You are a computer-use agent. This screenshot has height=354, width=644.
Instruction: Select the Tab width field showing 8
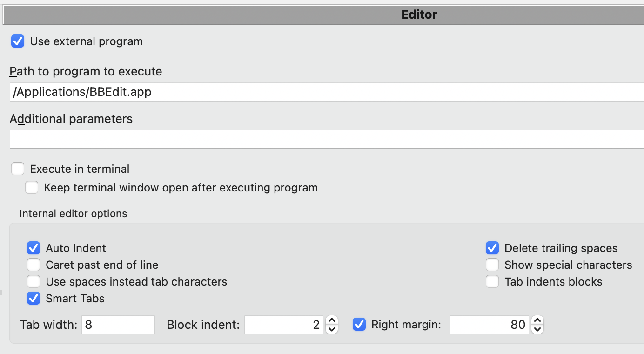118,324
